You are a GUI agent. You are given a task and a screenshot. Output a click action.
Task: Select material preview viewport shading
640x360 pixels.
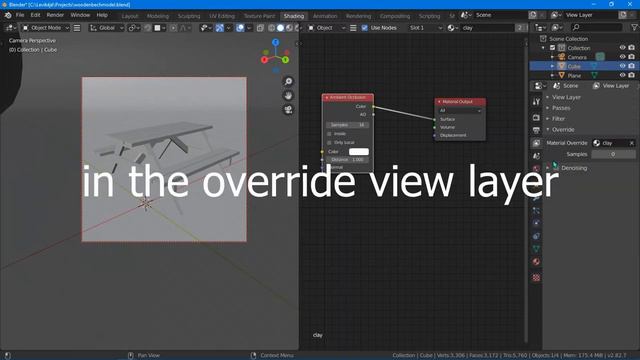[289, 28]
